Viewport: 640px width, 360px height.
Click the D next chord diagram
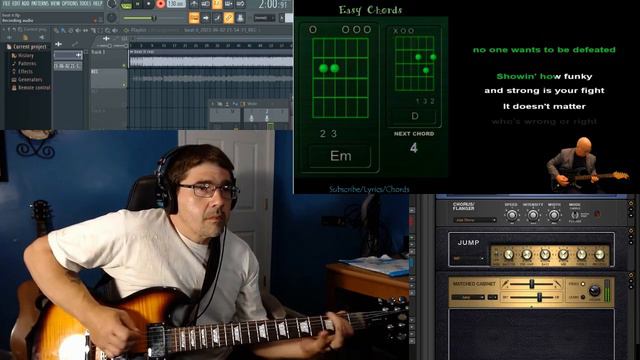(x=414, y=63)
